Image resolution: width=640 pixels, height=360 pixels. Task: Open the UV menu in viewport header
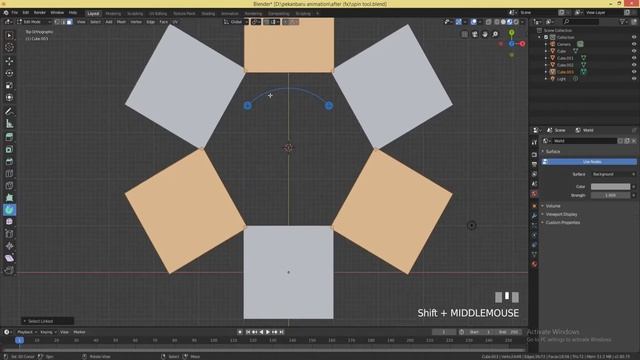[175, 22]
